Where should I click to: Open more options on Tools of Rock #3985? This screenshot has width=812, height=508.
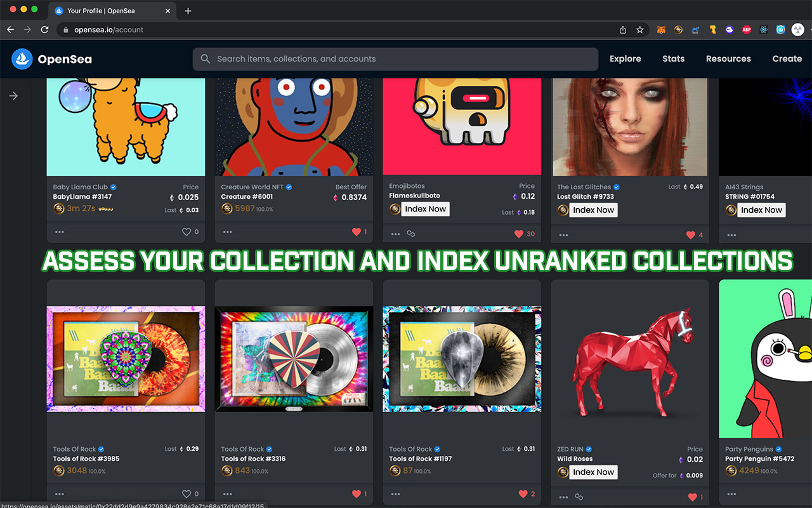coord(60,494)
